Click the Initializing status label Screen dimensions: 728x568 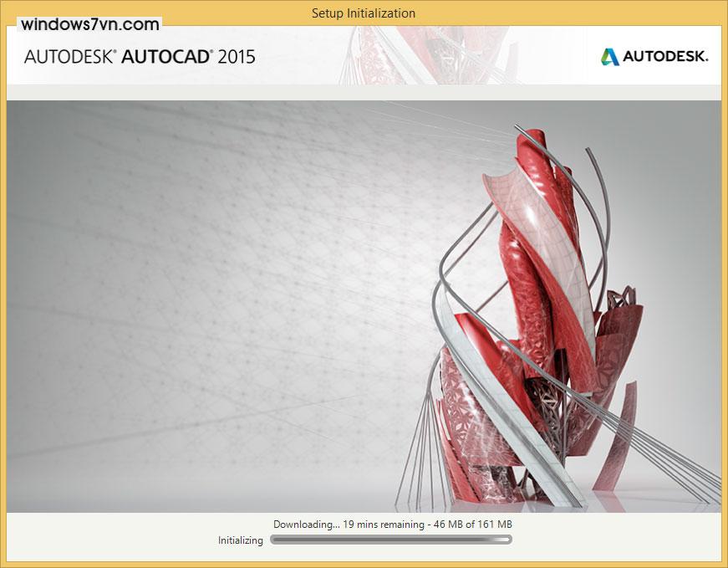[x=240, y=541]
